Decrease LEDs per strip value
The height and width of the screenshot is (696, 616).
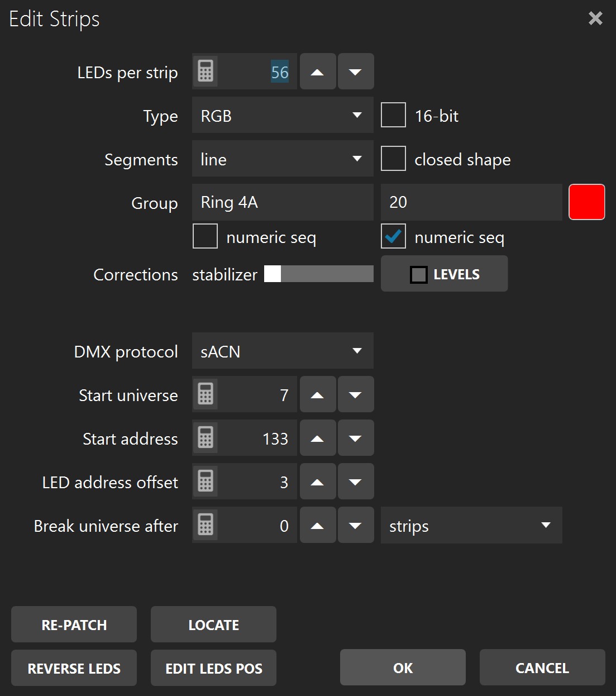[x=356, y=71]
